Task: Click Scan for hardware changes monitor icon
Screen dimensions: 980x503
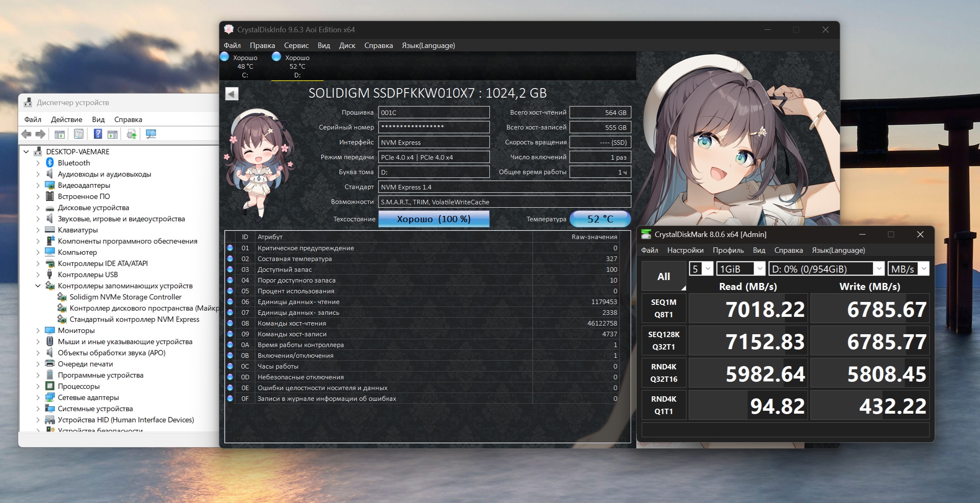Action: coord(151,134)
